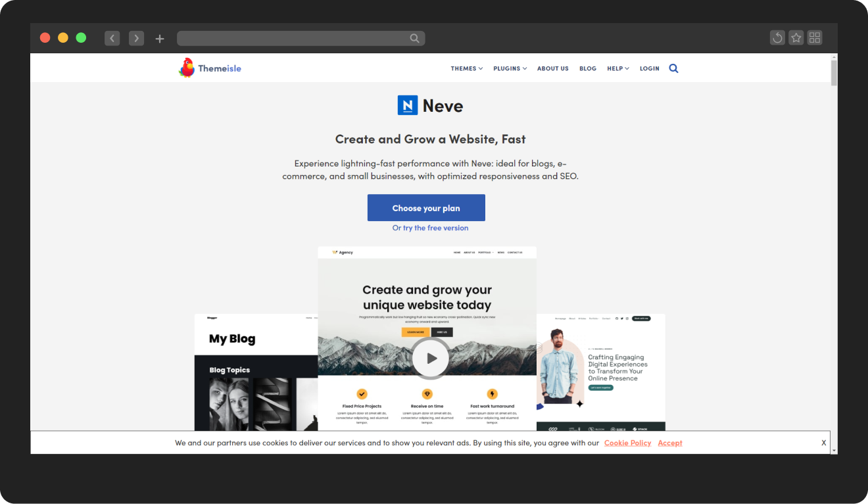
Task: Open the tab overview grid icon
Action: click(x=815, y=38)
